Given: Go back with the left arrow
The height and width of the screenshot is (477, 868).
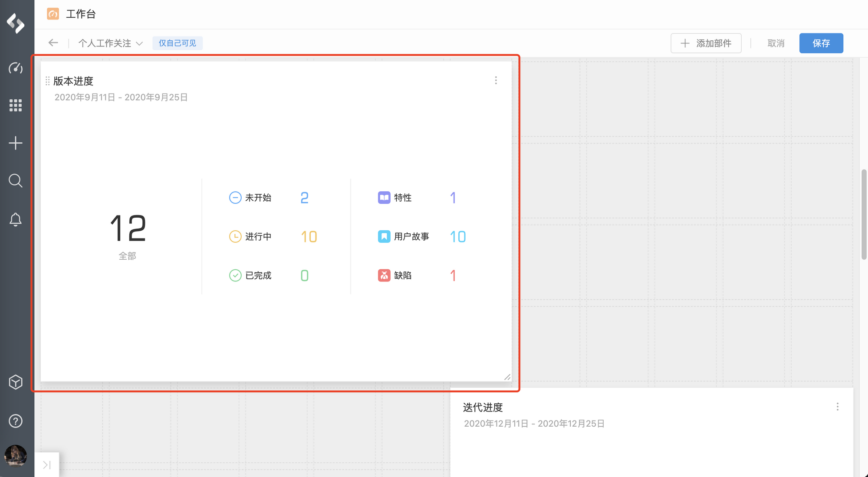Looking at the screenshot, I should [x=53, y=42].
